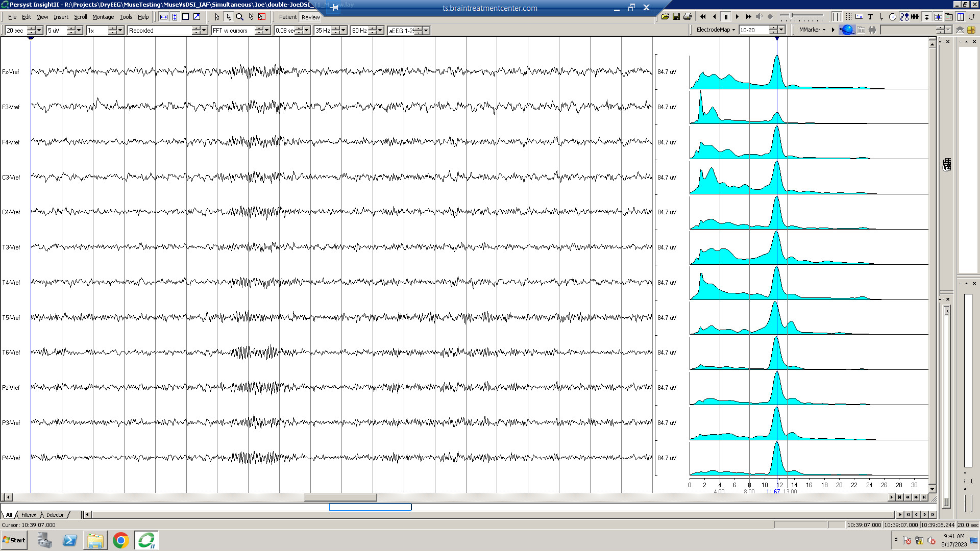Toggle the Patient mode button

(287, 17)
